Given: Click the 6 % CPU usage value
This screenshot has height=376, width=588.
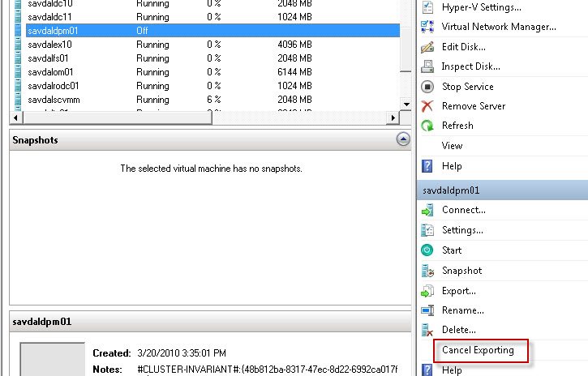Looking at the screenshot, I should tap(214, 100).
